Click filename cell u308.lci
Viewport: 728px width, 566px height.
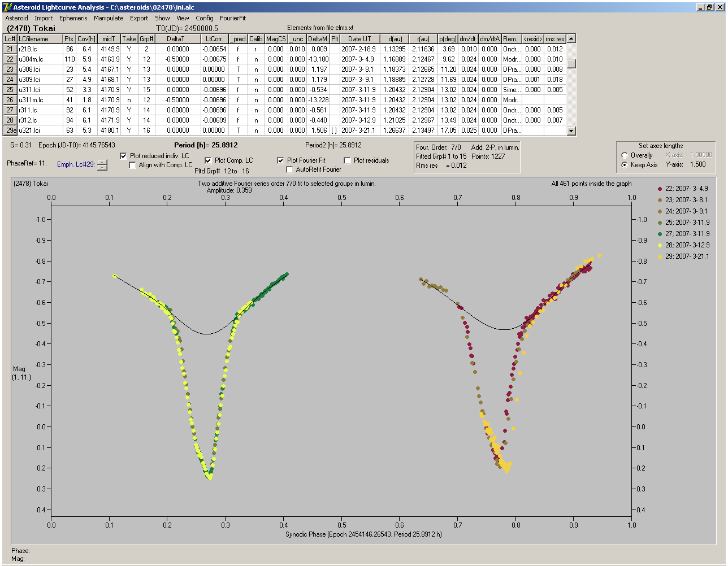[40, 69]
